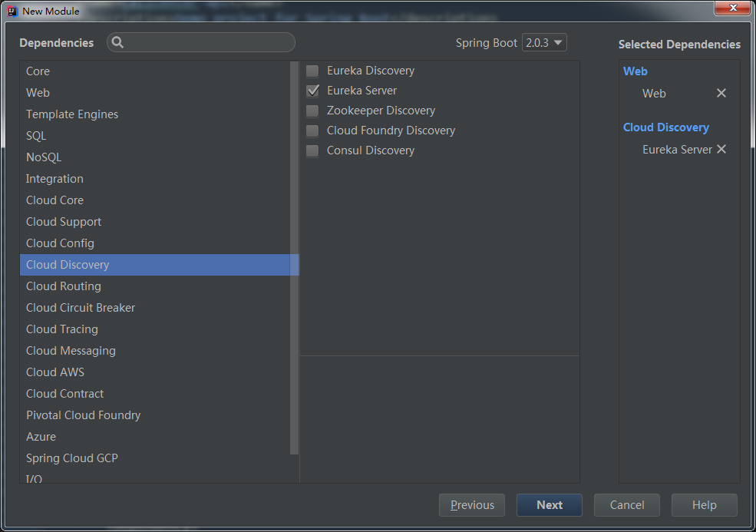Image resolution: width=756 pixels, height=532 pixels.
Task: Select the Core category
Action: tap(155, 71)
